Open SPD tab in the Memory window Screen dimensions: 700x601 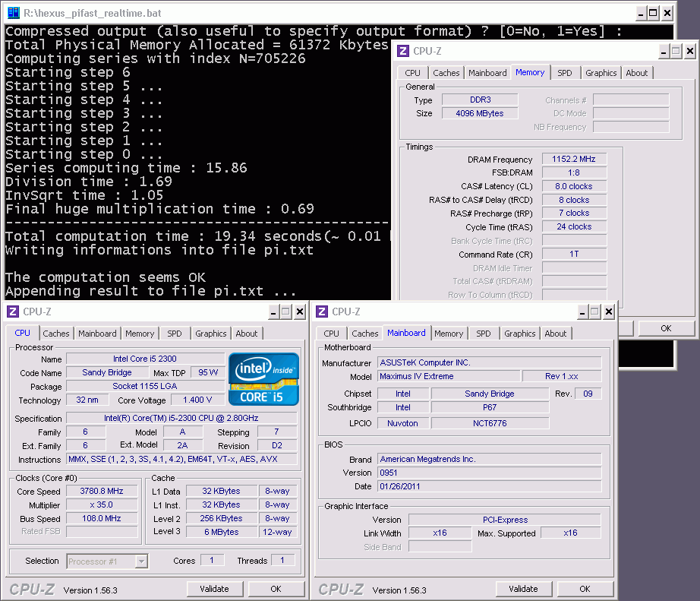[x=565, y=73]
